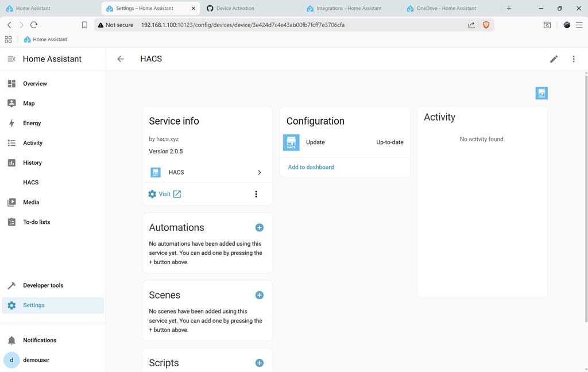Open page overflow menu in header

574,59
